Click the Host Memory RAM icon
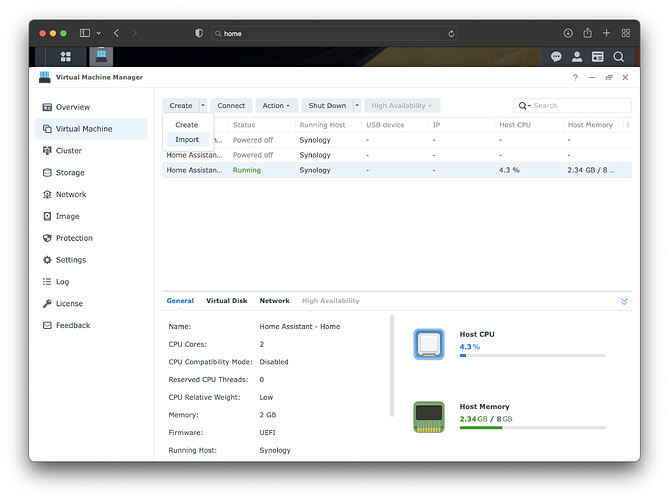Screen dimensions: 669x500 point(429,417)
